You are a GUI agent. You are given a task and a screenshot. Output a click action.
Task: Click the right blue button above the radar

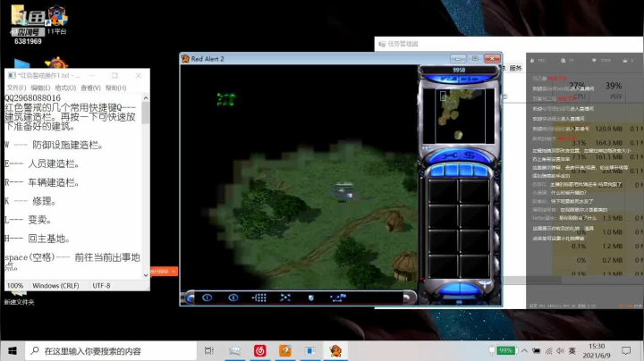(x=471, y=79)
